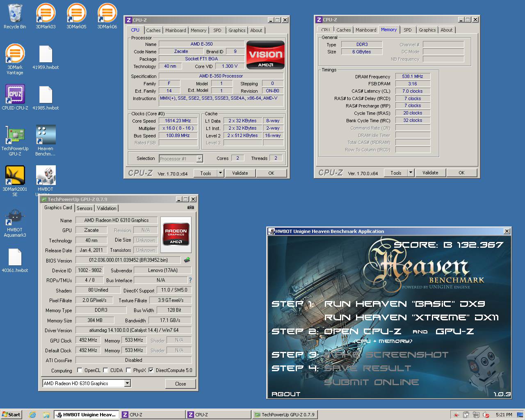The height and width of the screenshot is (420, 525).
Task: Click Validate button in left CPU-Z
Action: (x=240, y=173)
